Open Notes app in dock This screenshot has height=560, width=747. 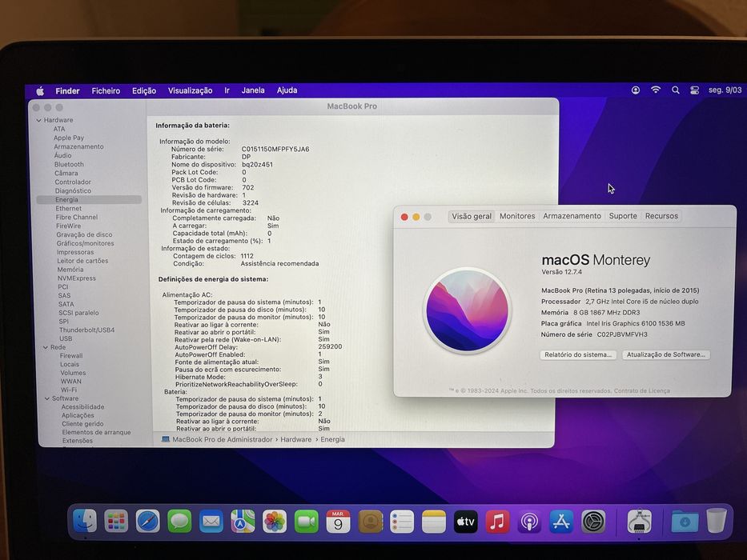click(x=433, y=521)
